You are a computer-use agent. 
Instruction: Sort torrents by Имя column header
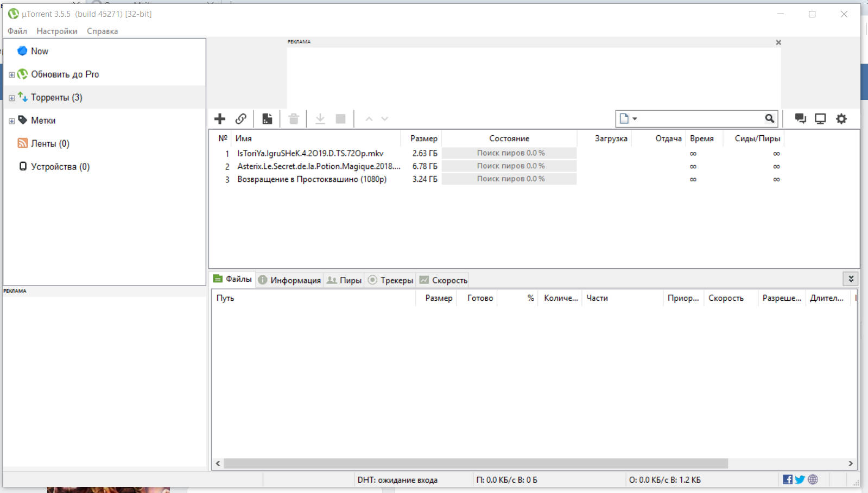pos(316,138)
